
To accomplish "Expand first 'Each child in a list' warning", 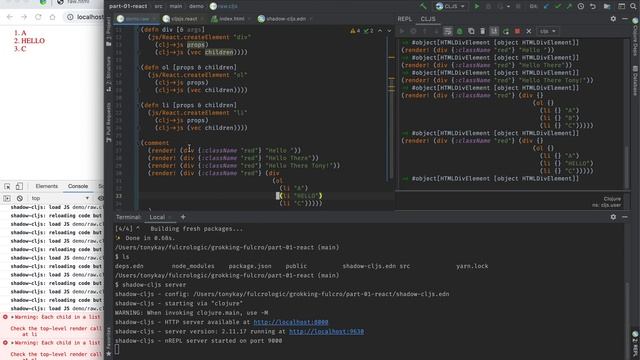I will [13, 317].
